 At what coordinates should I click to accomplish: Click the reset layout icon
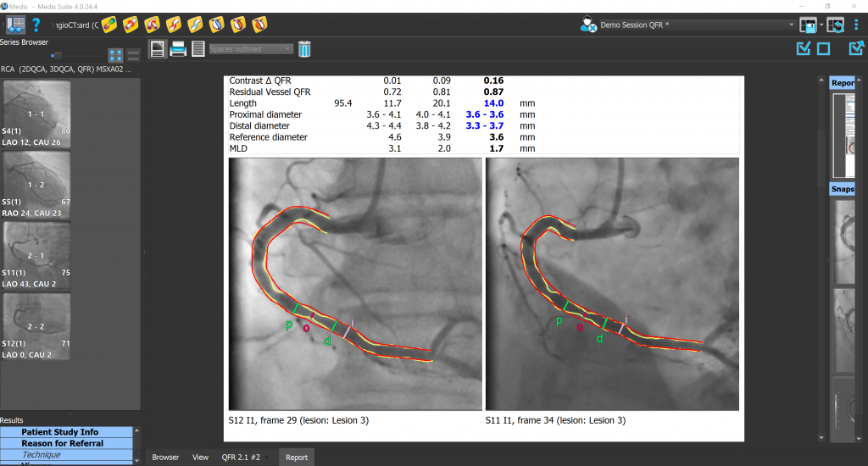click(x=836, y=25)
